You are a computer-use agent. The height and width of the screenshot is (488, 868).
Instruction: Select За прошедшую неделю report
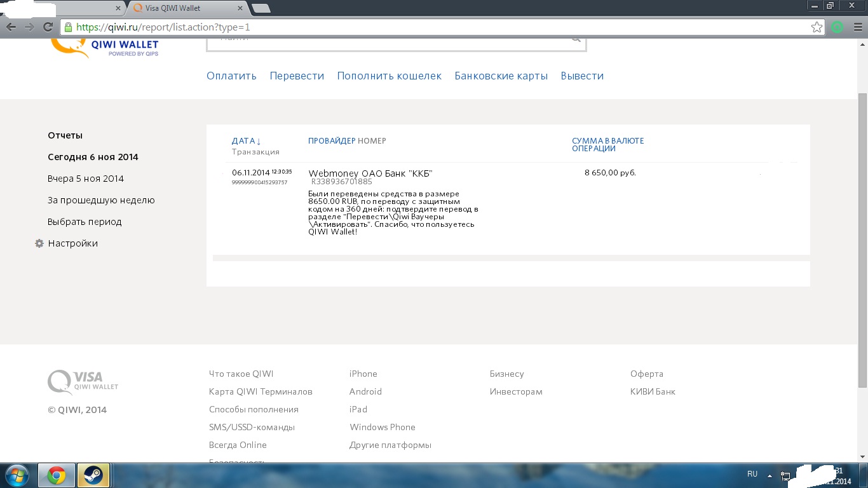(x=101, y=200)
